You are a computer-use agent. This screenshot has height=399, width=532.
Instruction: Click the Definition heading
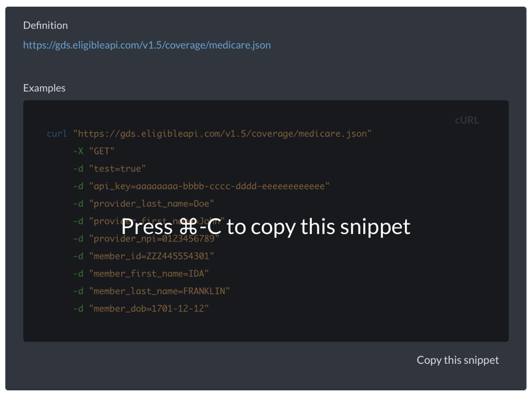pyautogui.click(x=45, y=25)
